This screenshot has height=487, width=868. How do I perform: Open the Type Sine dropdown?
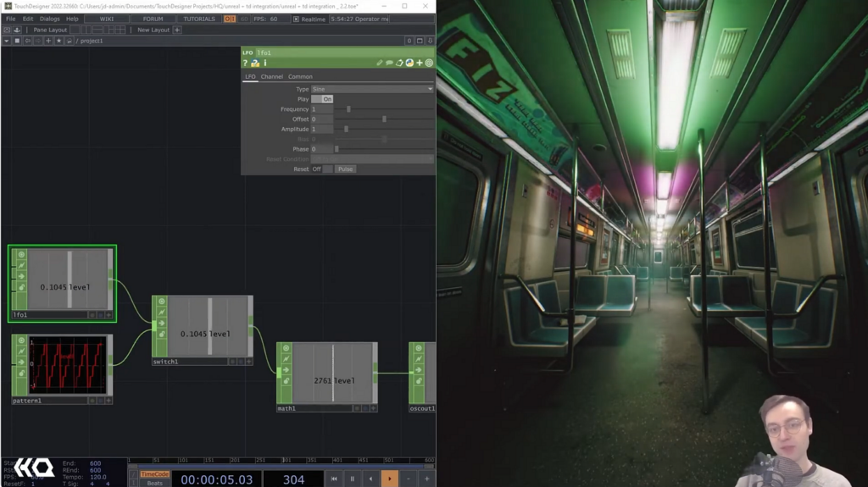[x=372, y=89]
